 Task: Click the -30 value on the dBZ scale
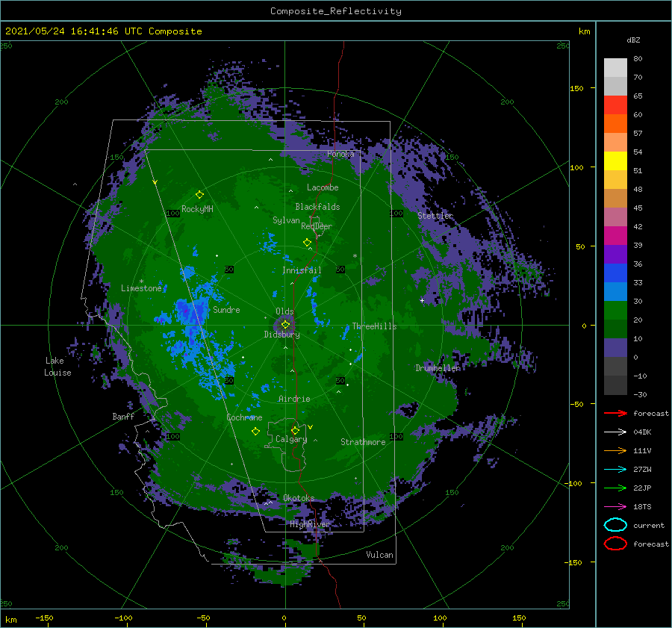[x=640, y=394]
